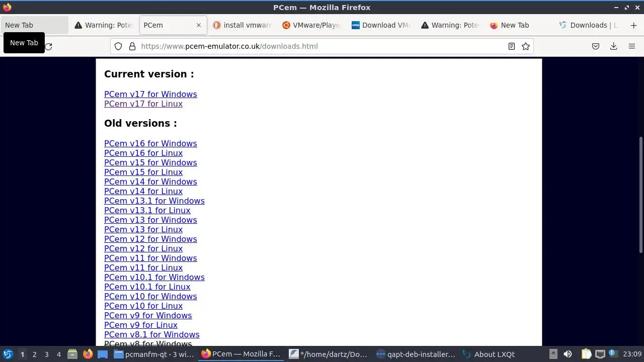Focus the address bar URL field
Viewport: 644px width, 362px height.
(322, 46)
